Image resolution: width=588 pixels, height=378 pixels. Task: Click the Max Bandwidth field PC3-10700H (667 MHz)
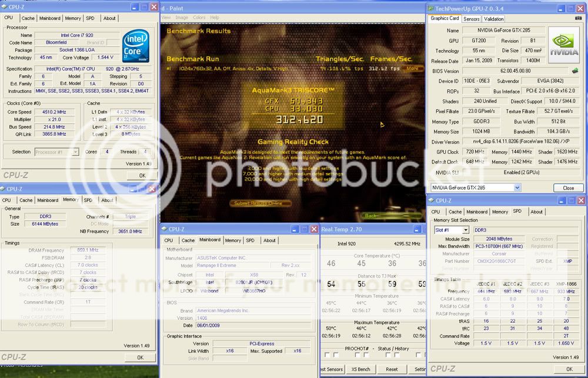click(499, 246)
